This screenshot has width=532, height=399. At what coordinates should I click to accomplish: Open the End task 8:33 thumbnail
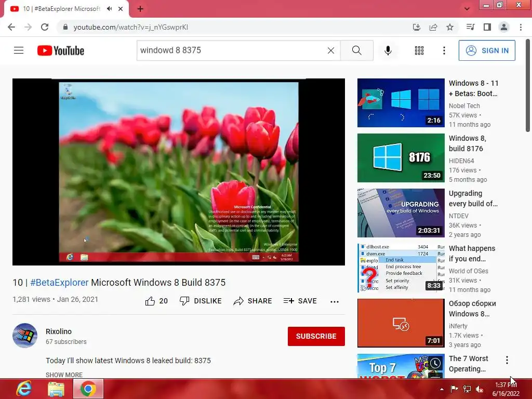click(401, 268)
